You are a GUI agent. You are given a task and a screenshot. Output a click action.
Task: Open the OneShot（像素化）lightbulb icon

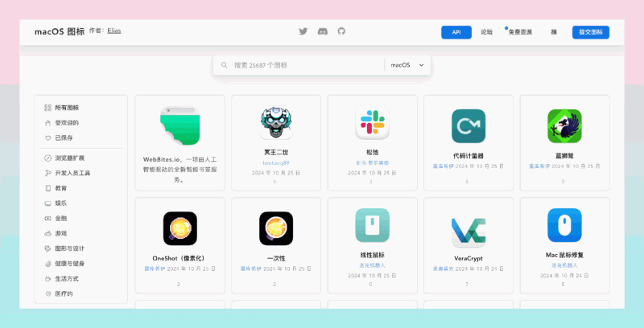180,228
